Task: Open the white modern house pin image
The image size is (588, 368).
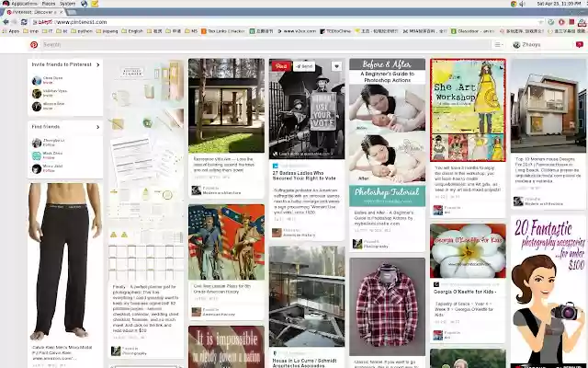Action: [548, 106]
